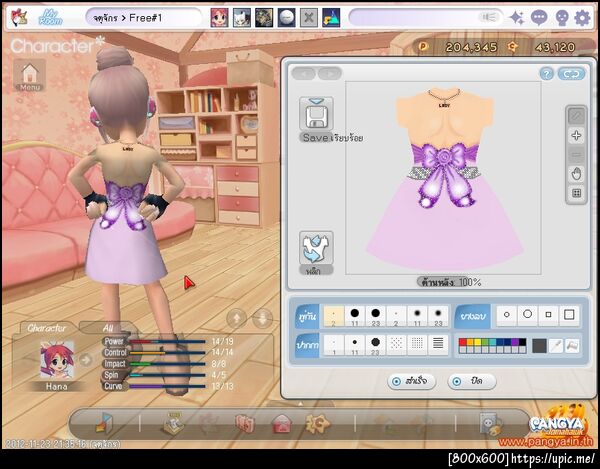Select the horizontal lines pattern brush
The width and height of the screenshot is (600, 469).
438,345
